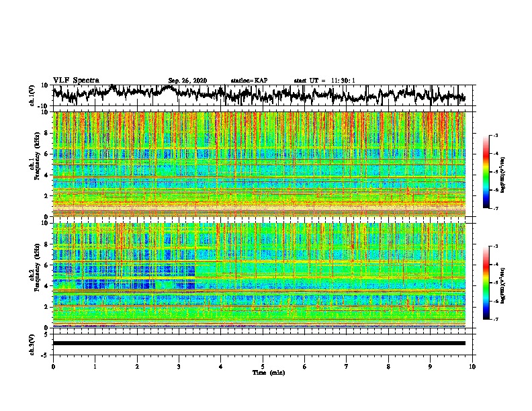The image size is (532, 411).
Task: Click time axis tick label "5"
Action: coord(263,367)
